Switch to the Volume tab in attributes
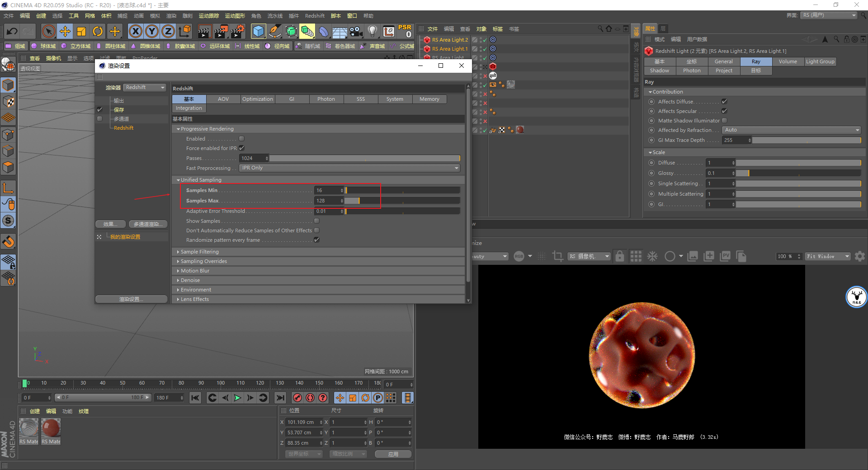Screen dimensions: 868x470 click(x=788, y=61)
